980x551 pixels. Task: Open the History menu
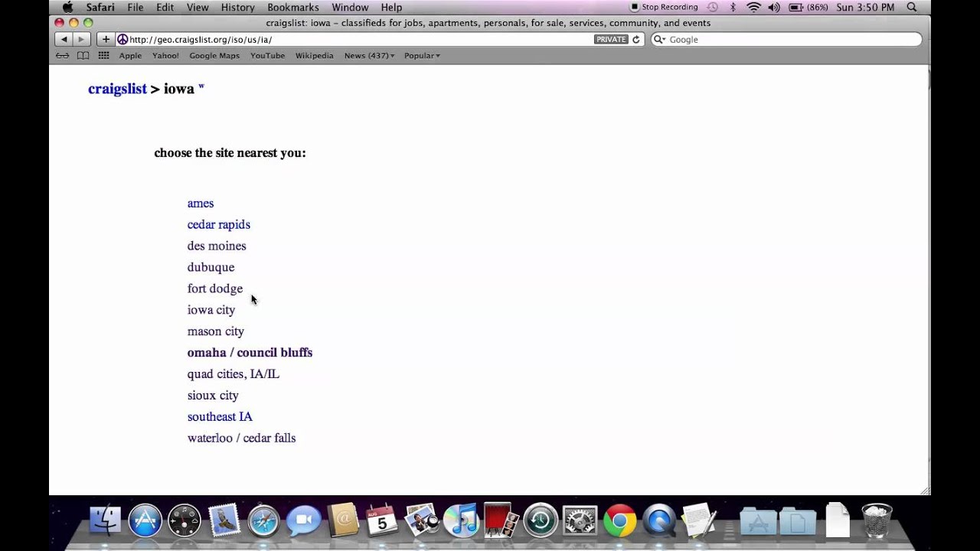(238, 8)
